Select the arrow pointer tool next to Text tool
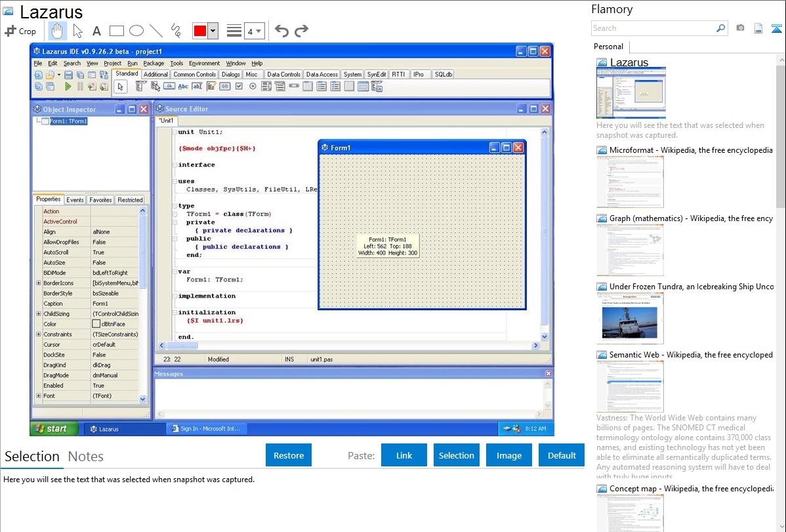This screenshot has width=786, height=532. pyautogui.click(x=77, y=31)
